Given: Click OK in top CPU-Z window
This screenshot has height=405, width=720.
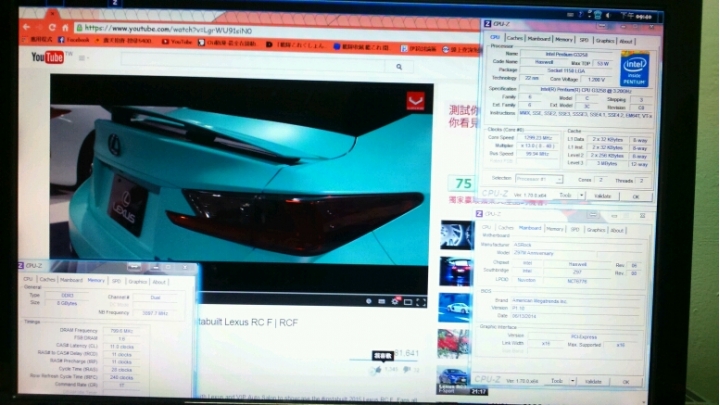Looking at the screenshot, I should click(x=636, y=197).
